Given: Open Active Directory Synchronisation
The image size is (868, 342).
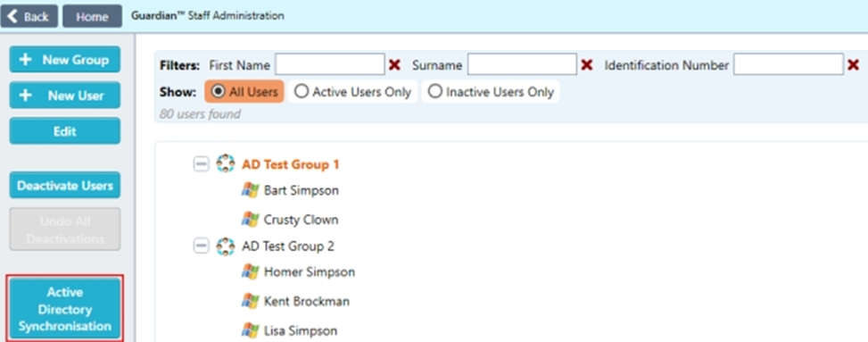Looking at the screenshot, I should tap(65, 309).
